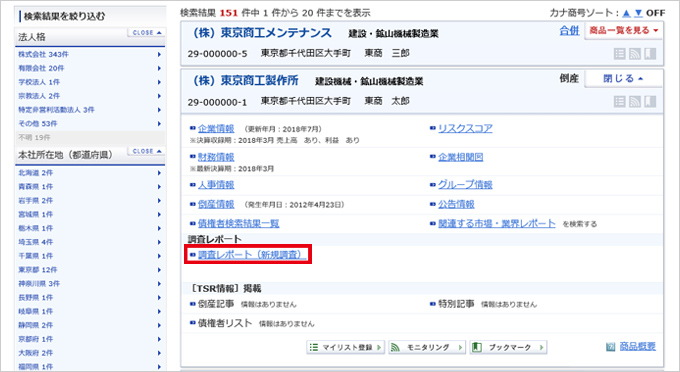Click the マイリスト登録 button
Screen dimensions: 680x372
[346, 348]
